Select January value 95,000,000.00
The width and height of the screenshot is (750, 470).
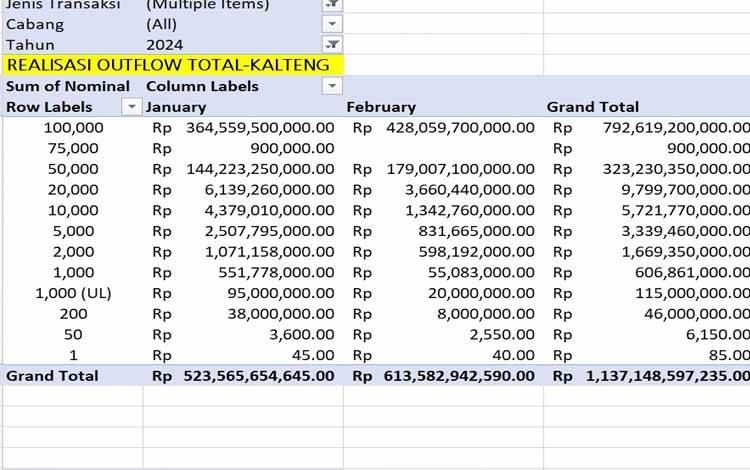(x=281, y=293)
